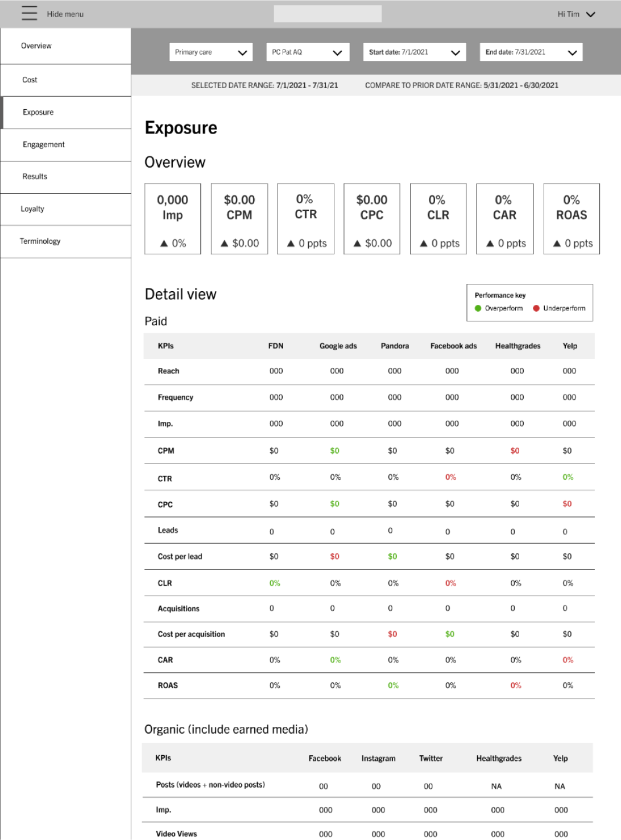Open the Primary care dropdown
The image size is (621, 840).
pos(211,52)
